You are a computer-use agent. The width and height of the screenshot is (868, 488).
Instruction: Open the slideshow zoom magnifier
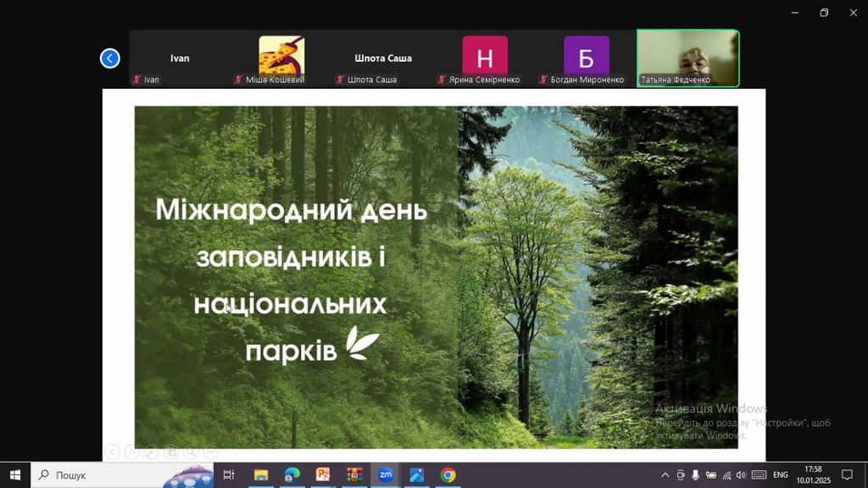tap(191, 452)
